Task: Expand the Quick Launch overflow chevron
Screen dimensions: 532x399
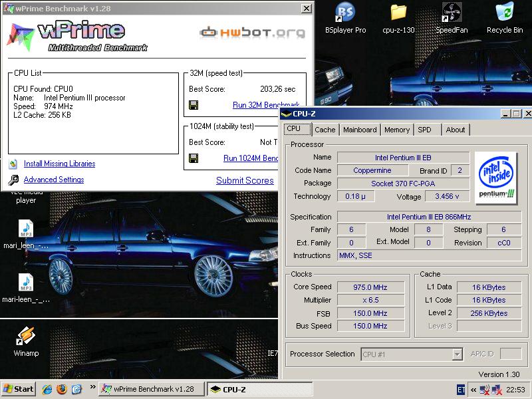Action: tap(92, 387)
